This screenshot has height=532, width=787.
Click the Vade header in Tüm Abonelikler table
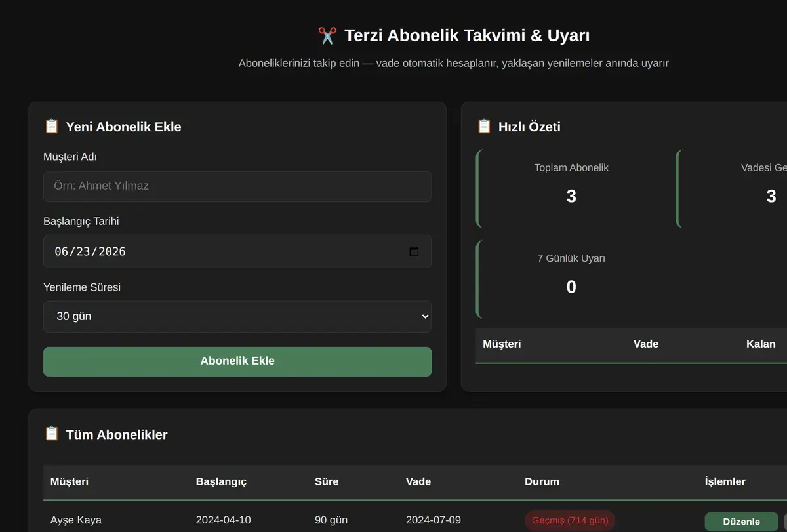(x=418, y=481)
